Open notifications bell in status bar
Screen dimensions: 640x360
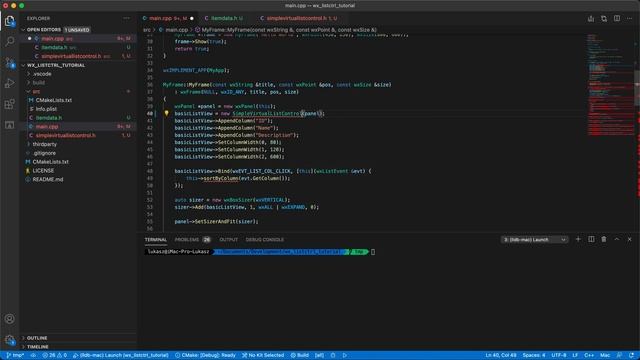[x=632, y=355]
